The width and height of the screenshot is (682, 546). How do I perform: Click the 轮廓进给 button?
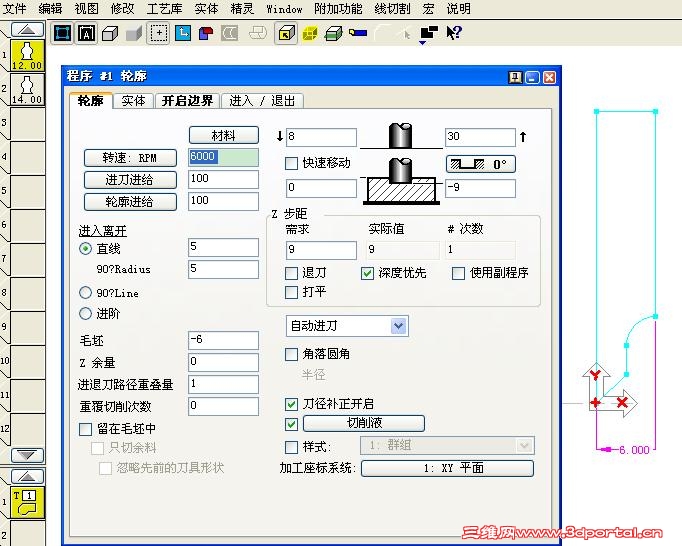coord(130,202)
